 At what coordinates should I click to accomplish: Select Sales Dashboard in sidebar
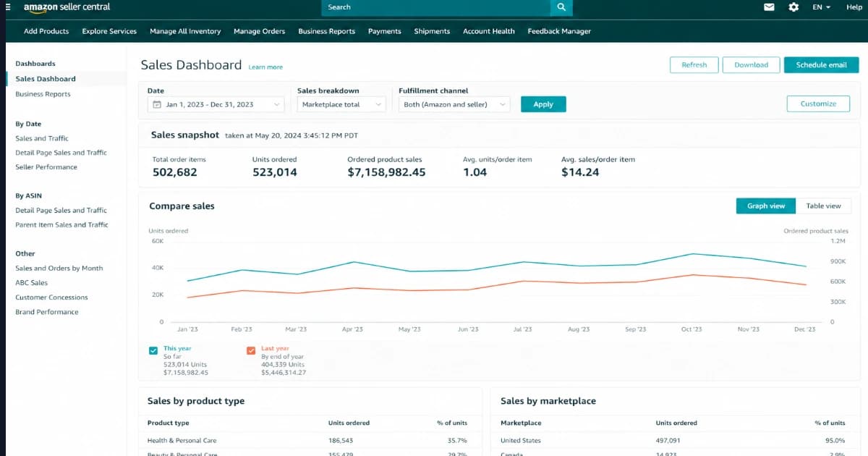[x=46, y=79]
